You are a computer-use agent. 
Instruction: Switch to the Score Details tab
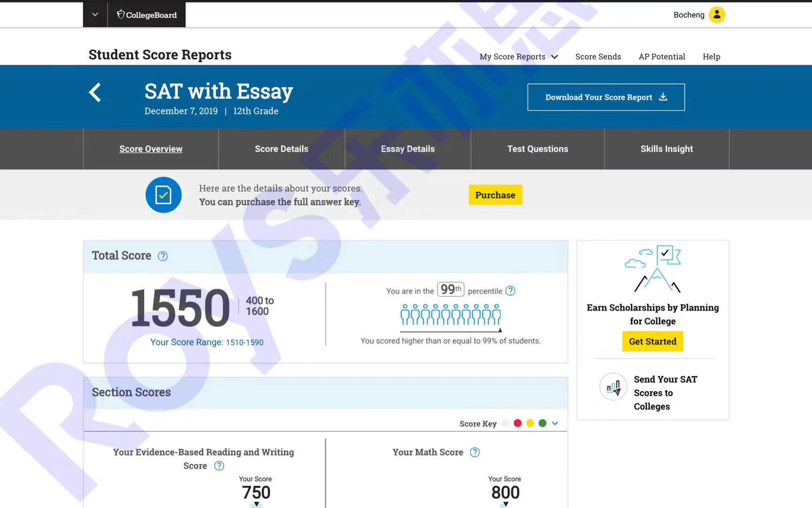281,149
